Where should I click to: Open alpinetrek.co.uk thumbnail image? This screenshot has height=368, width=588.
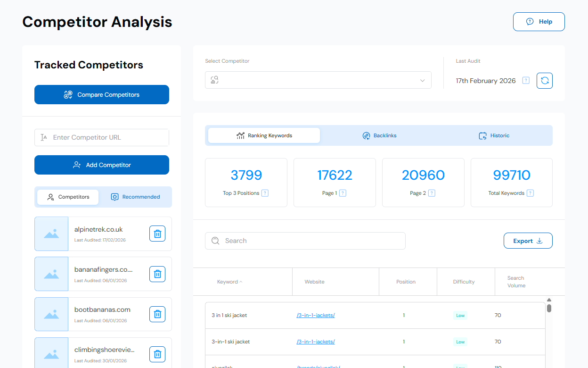pyautogui.click(x=51, y=234)
